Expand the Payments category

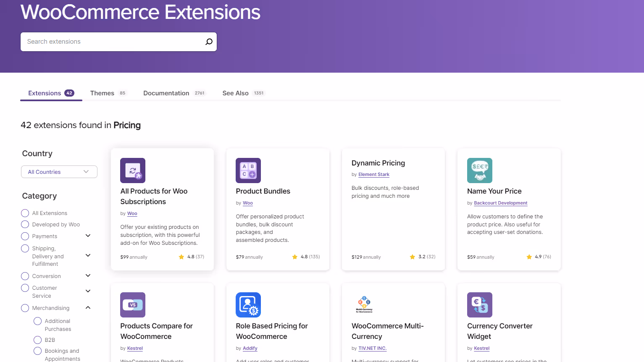tap(88, 236)
